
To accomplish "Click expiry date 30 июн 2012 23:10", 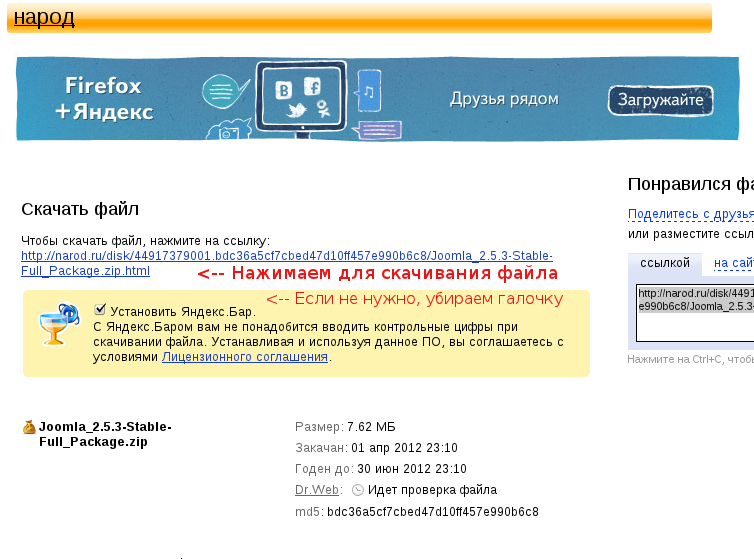I will [x=412, y=469].
